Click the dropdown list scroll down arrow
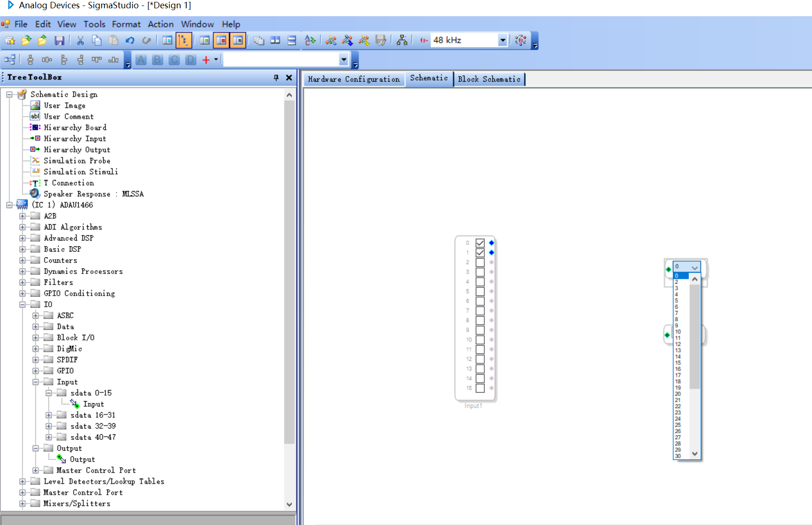The image size is (812, 525). [x=694, y=454]
